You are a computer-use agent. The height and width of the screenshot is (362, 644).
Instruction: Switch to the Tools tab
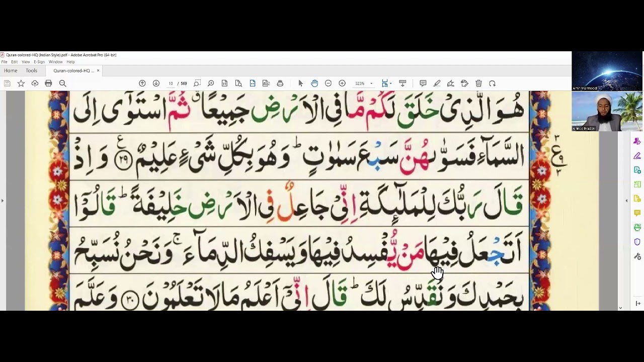coord(31,71)
